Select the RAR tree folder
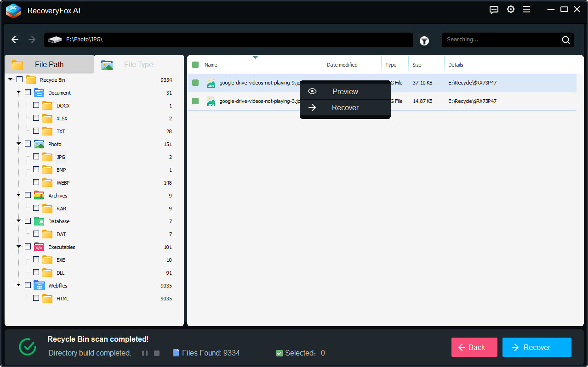 pyautogui.click(x=62, y=209)
